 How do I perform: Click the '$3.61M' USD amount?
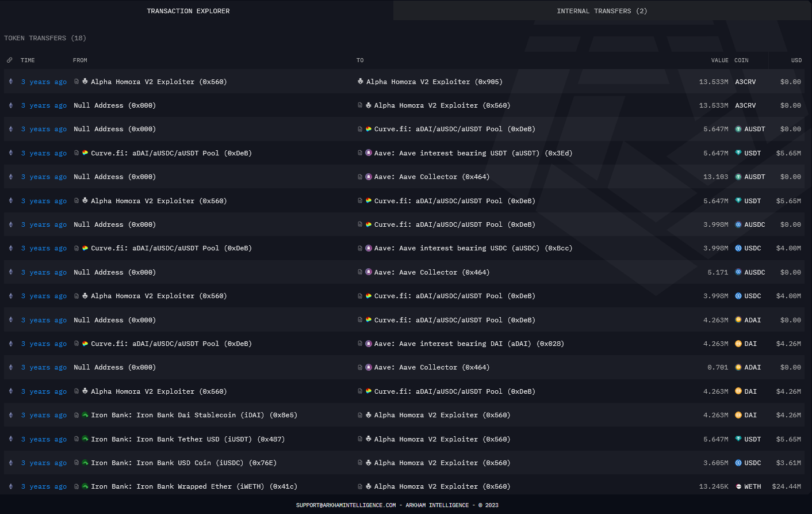click(x=788, y=463)
